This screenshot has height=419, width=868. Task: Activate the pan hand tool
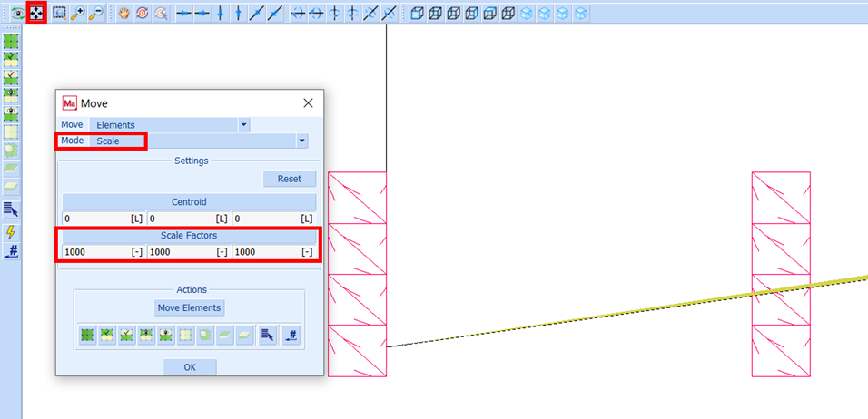[124, 14]
